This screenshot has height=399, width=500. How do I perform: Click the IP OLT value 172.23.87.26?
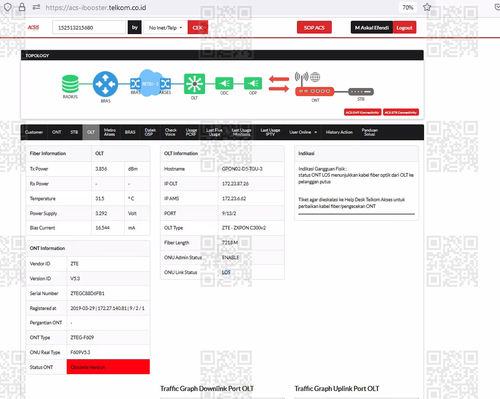(235, 184)
